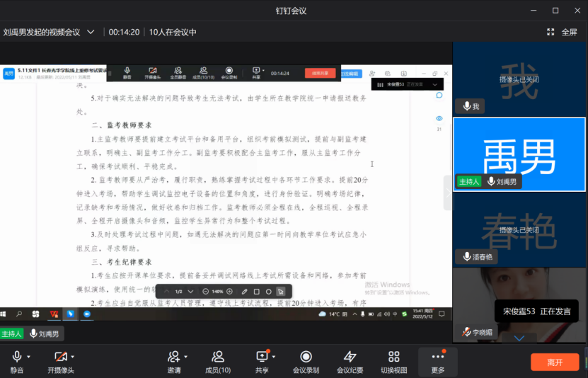Select the rectangle annotation tool

click(x=257, y=292)
